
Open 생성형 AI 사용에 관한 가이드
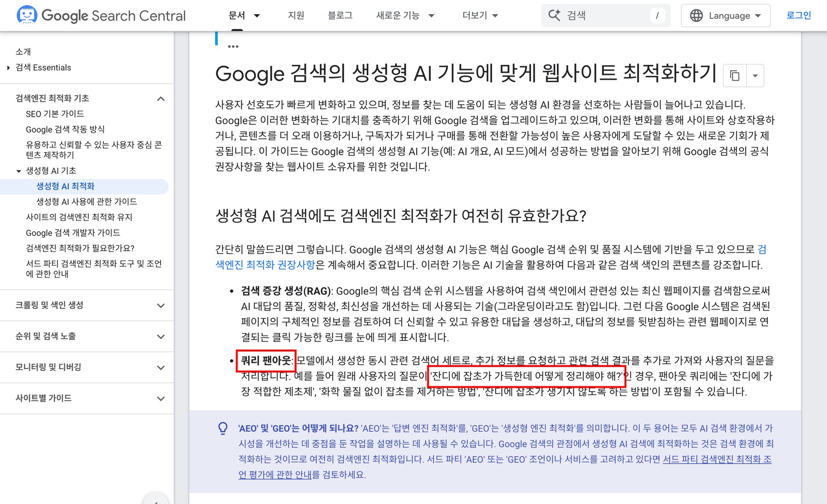click(x=86, y=202)
